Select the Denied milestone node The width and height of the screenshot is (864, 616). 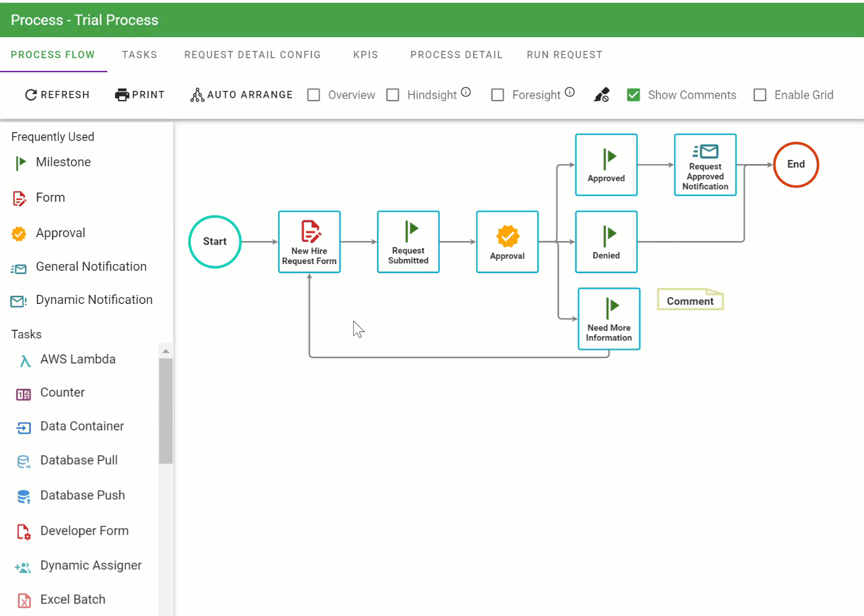(x=606, y=242)
